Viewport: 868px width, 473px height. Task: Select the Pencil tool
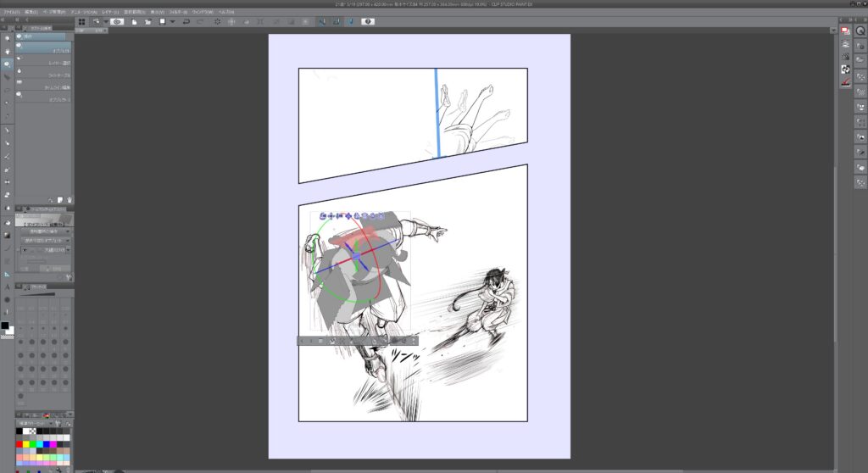[x=7, y=143]
